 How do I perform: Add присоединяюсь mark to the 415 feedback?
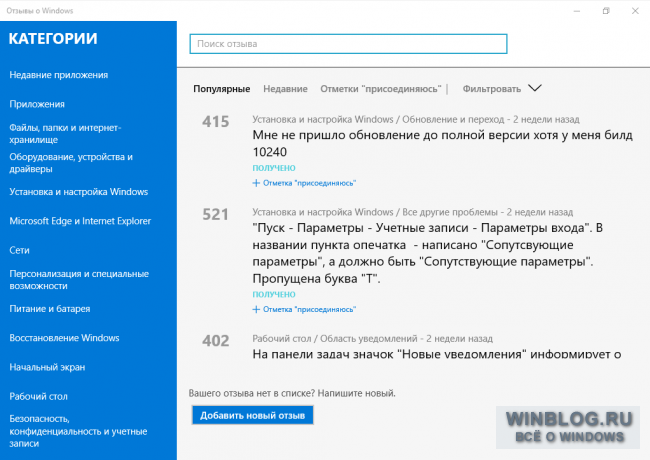[309, 183]
